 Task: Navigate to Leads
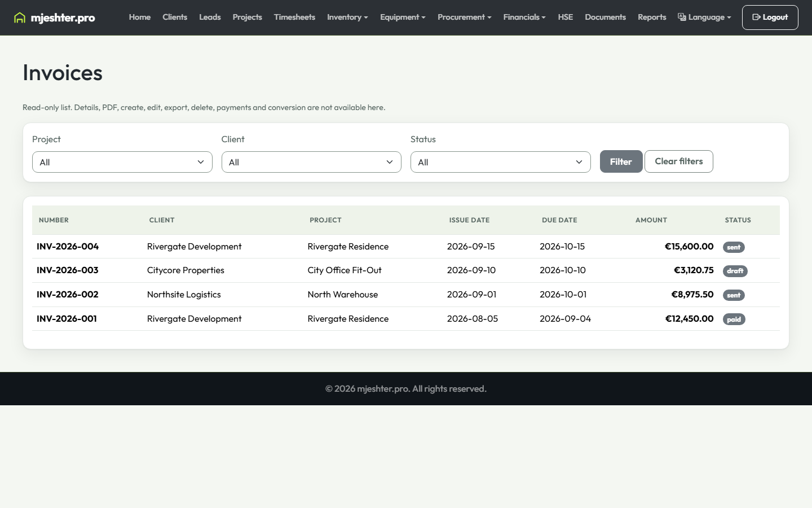coord(210,17)
